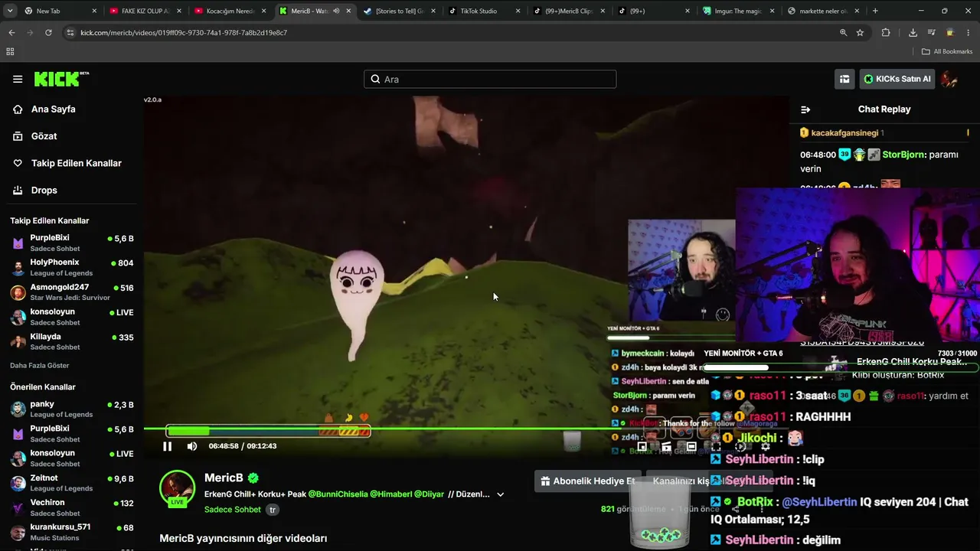Screen dimensions: 980x551
Task: Open MericB channel name link
Action: 224,478
